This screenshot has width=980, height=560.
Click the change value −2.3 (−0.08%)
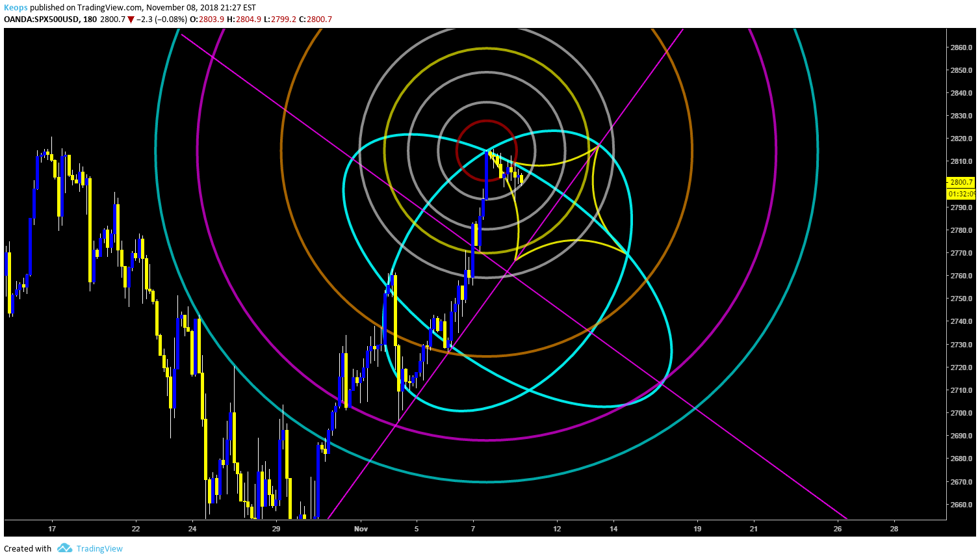coord(161,19)
